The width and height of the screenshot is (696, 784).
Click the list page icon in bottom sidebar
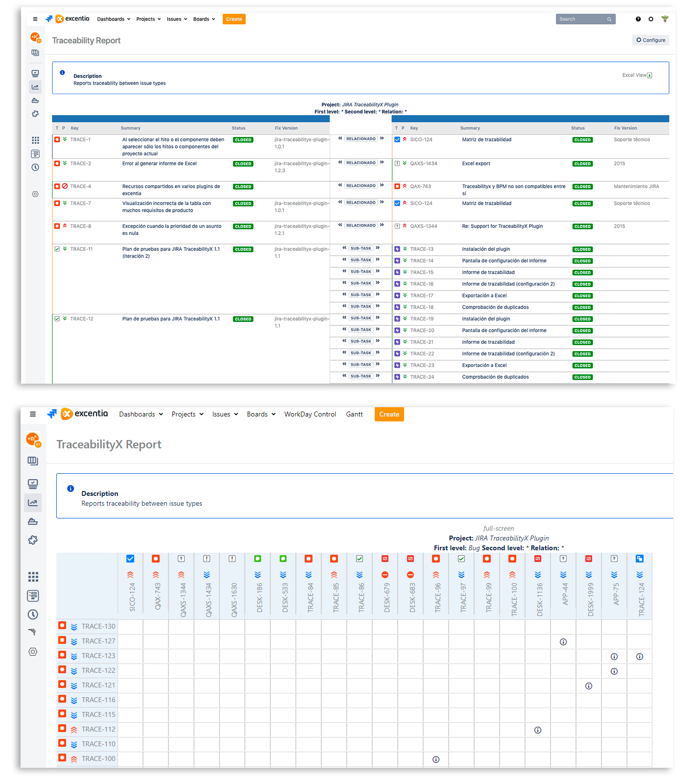click(33, 596)
